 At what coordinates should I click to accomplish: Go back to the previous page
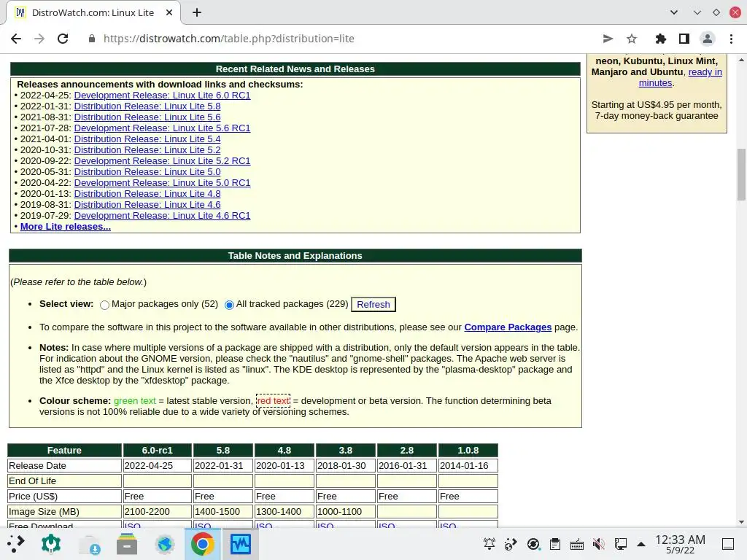[x=16, y=39]
